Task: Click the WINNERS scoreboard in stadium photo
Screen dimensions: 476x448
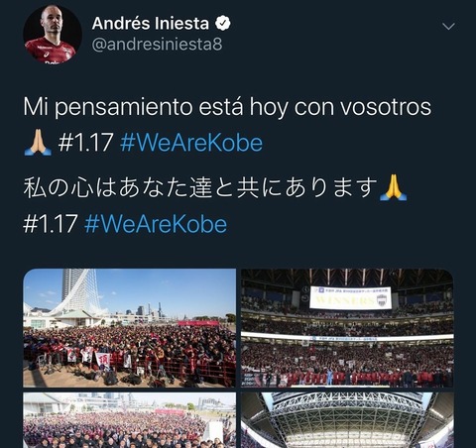Action: (x=350, y=298)
